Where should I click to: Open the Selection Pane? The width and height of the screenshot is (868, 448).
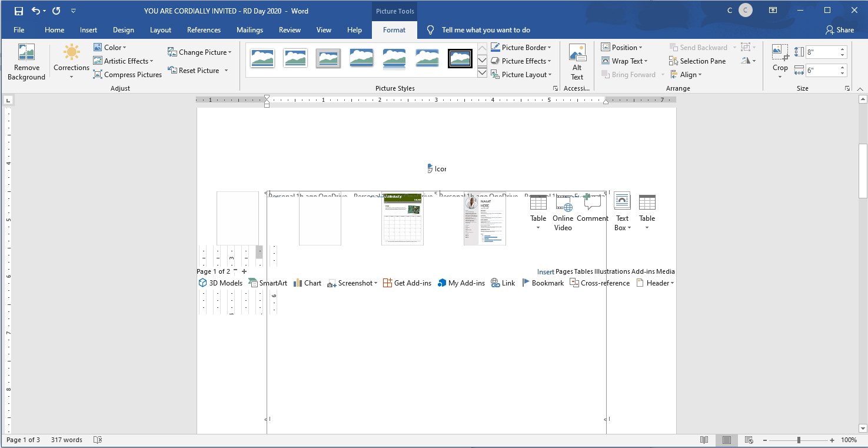tap(697, 61)
